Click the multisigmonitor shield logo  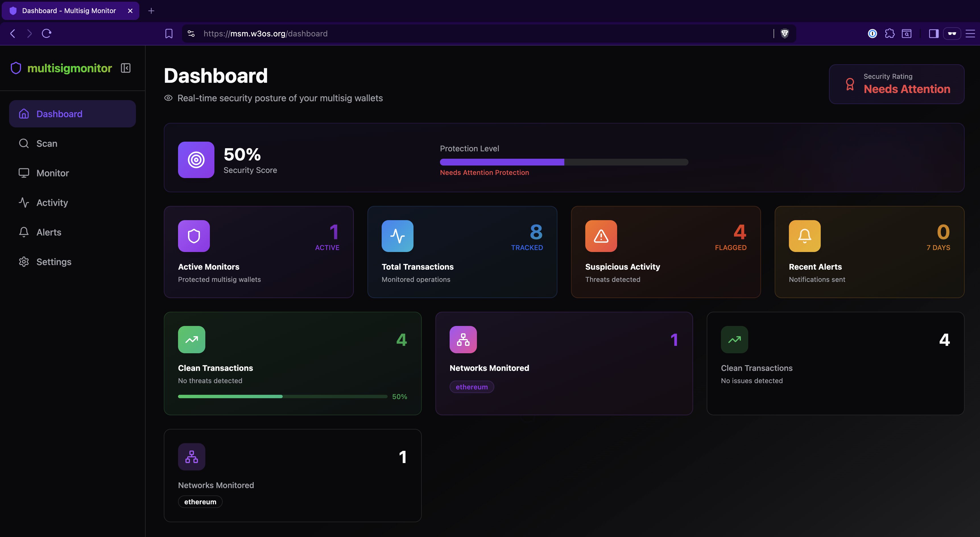(x=16, y=68)
